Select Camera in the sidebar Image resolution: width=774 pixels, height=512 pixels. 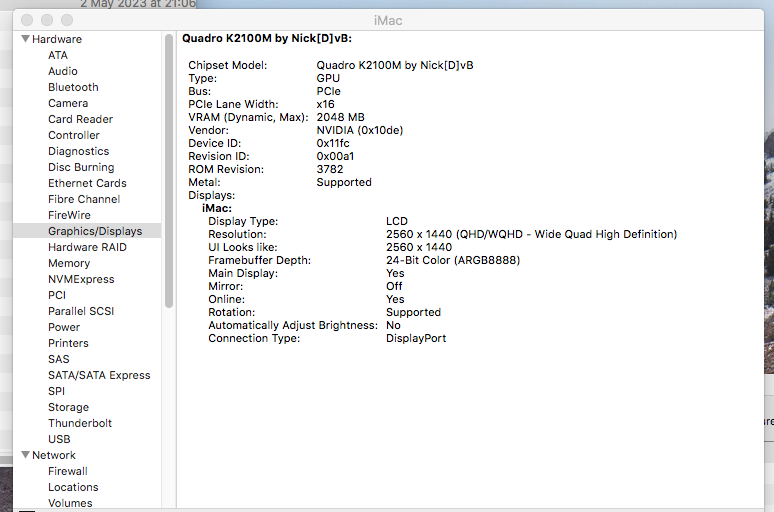(x=68, y=103)
